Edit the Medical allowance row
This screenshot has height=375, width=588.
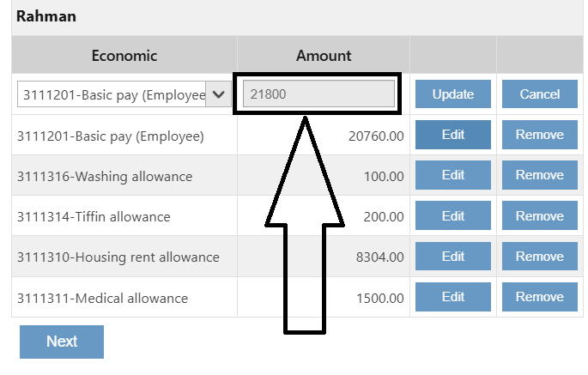452,298
